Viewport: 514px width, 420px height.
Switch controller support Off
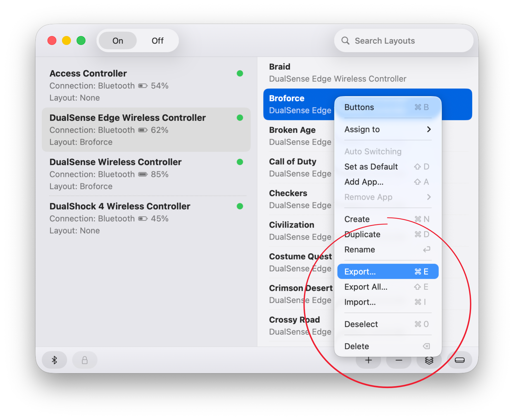pos(158,41)
